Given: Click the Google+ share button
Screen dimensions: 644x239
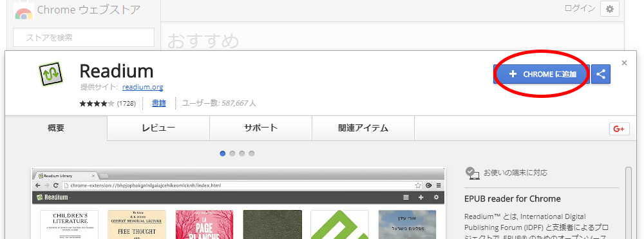Looking at the screenshot, I should click(x=620, y=129).
